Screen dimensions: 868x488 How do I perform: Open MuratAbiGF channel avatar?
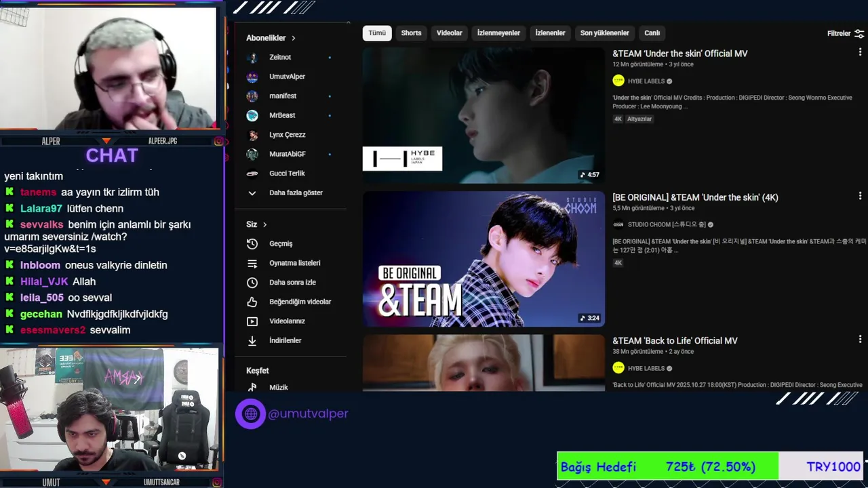point(252,154)
